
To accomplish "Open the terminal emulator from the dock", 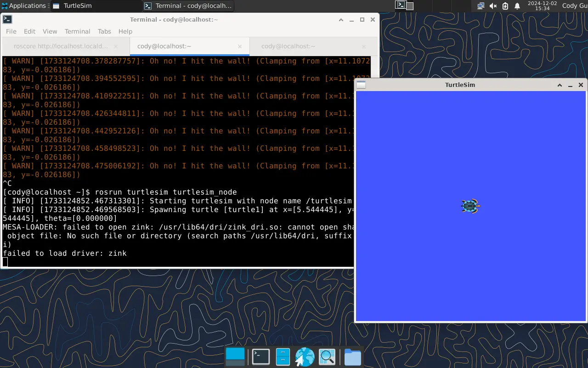I will pos(260,357).
